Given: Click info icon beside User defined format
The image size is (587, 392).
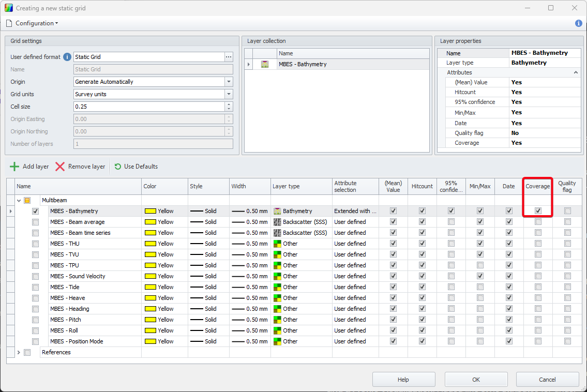Looking at the screenshot, I should [67, 57].
